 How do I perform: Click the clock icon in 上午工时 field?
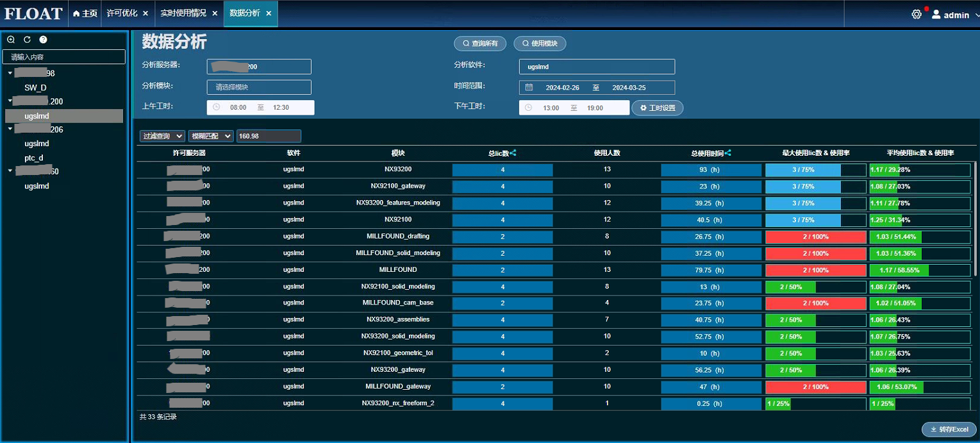click(216, 108)
